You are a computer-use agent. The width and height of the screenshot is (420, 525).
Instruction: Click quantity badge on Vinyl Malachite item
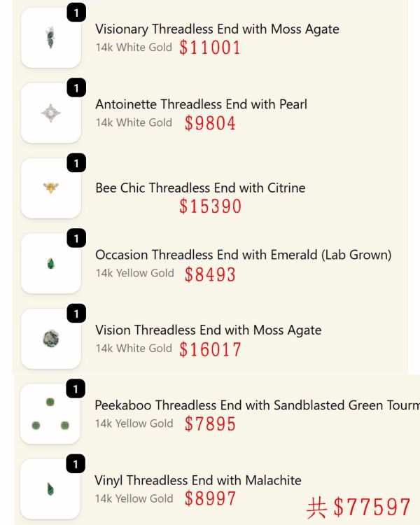point(75,464)
